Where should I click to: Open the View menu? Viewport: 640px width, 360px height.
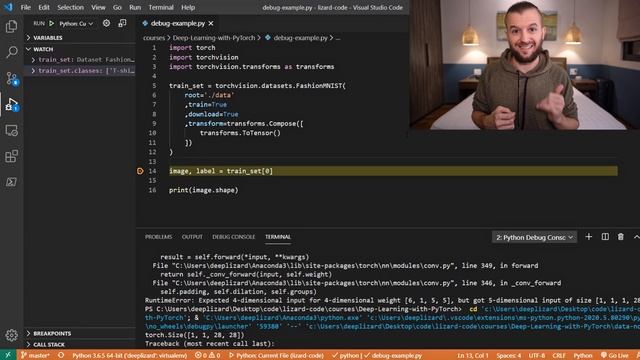pos(98,7)
